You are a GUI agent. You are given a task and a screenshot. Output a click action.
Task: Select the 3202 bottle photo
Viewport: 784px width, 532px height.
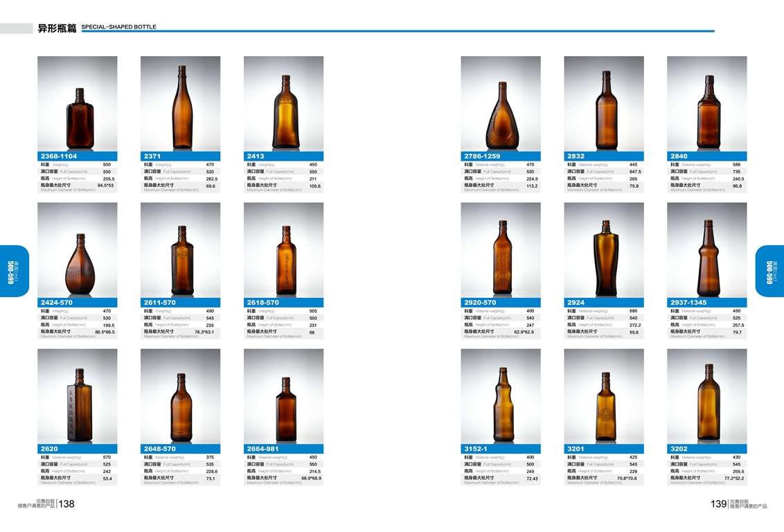tap(707, 396)
